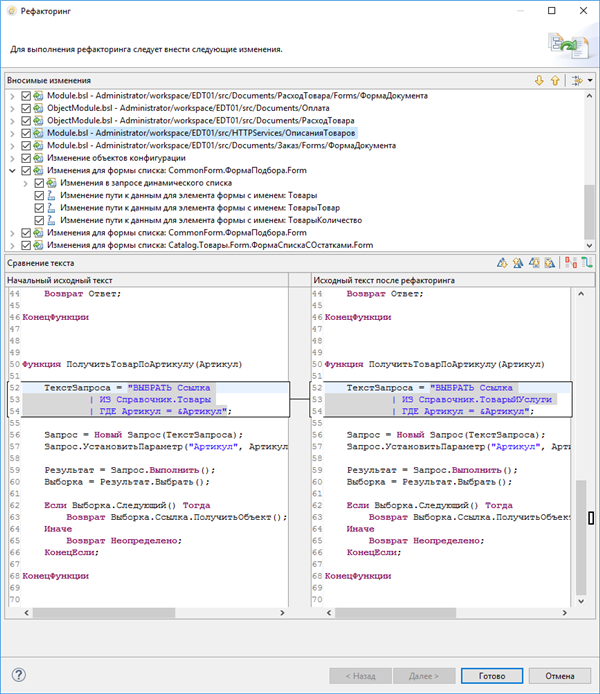Uncheck Module.bsl in HTTPServices/ОписанияТоваров
The image size is (600, 694).
click(x=26, y=132)
